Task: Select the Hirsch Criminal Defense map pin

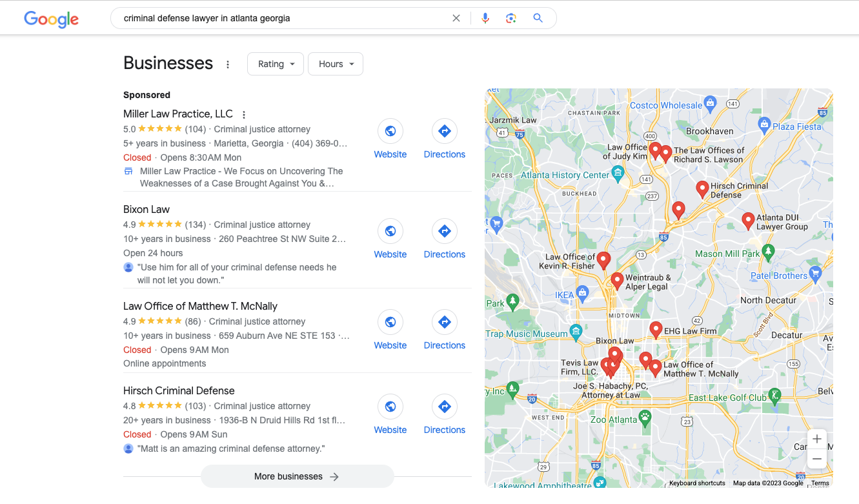Action: 702,189
